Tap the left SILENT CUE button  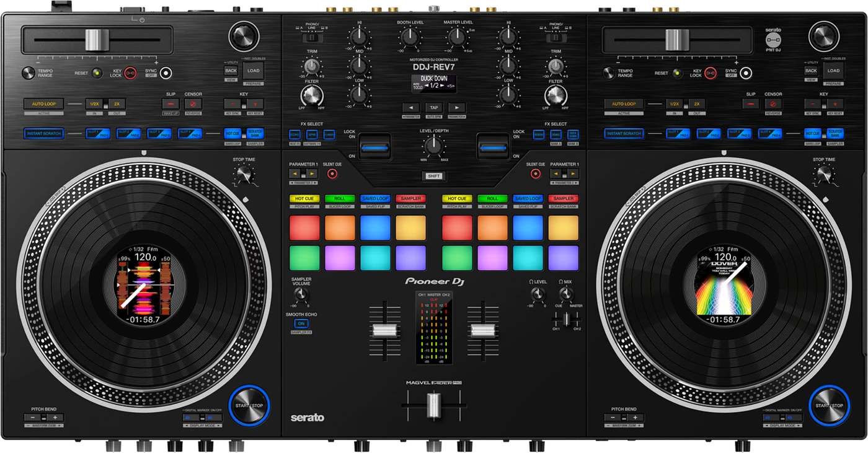(x=332, y=174)
